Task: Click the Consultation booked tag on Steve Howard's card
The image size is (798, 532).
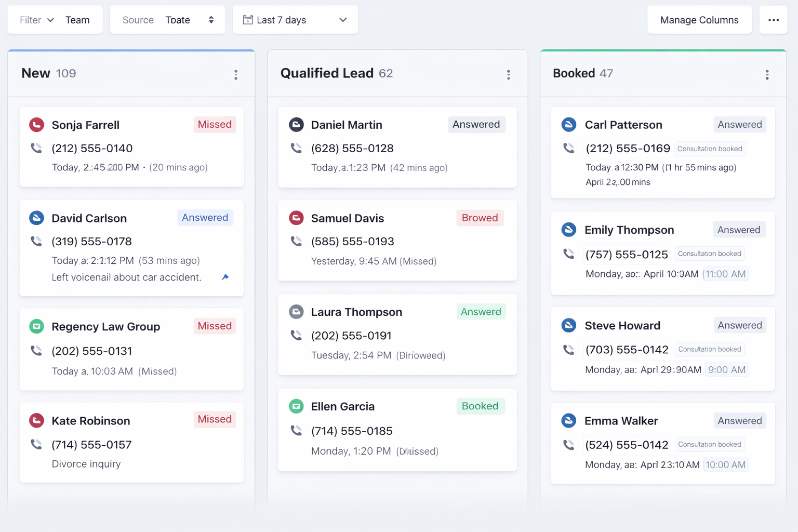Action: [x=710, y=349]
